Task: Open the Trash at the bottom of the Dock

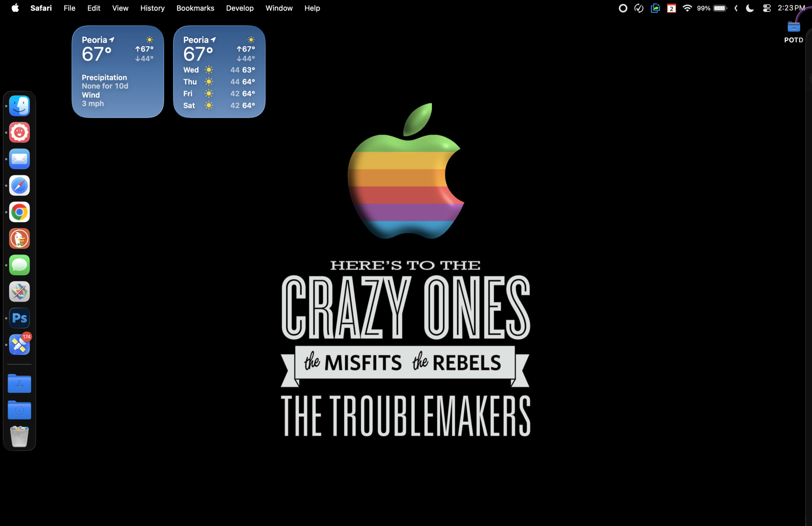Action: tap(19, 437)
